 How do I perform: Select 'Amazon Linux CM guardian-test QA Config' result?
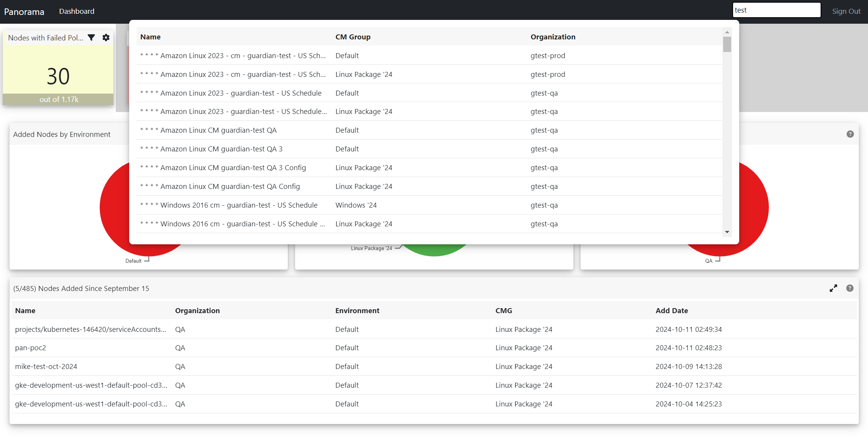[x=429, y=187]
